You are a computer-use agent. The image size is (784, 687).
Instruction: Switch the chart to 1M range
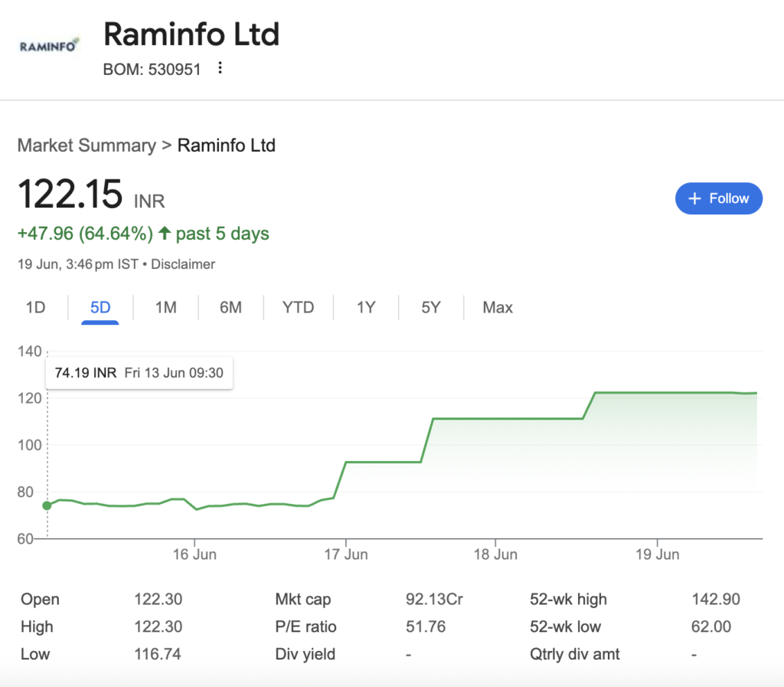[165, 307]
